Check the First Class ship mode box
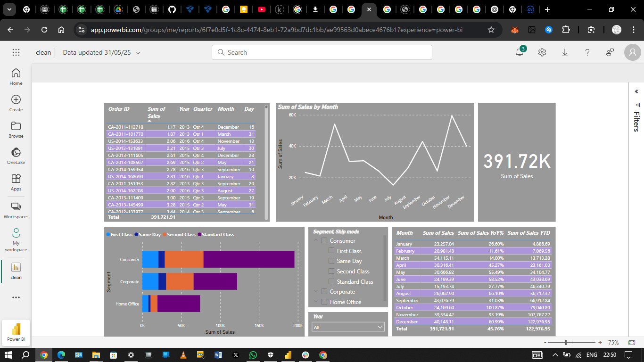644x362 pixels. tap(331, 251)
